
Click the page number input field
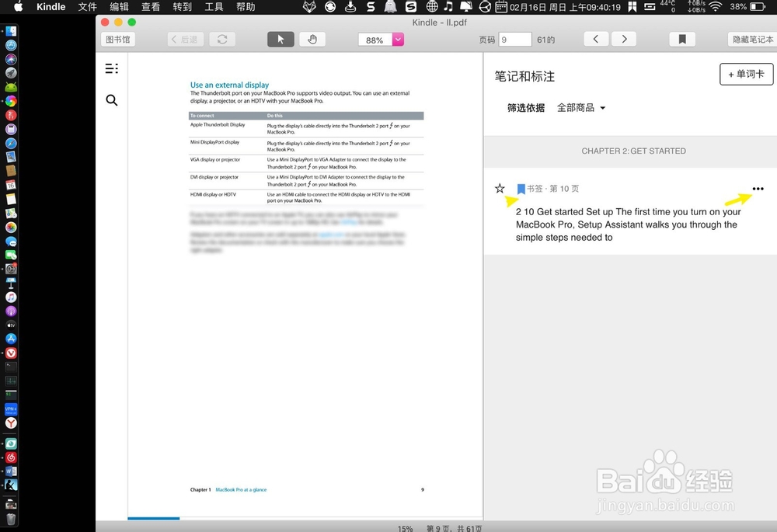tap(515, 40)
